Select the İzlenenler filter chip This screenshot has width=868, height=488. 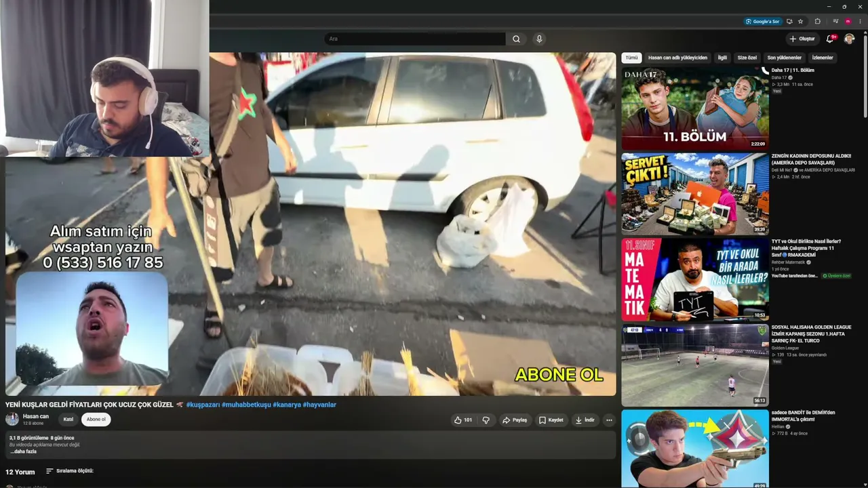point(823,58)
